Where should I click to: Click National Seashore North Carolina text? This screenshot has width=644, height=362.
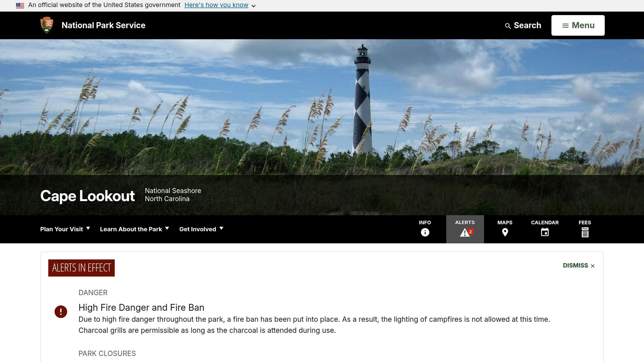173,195
